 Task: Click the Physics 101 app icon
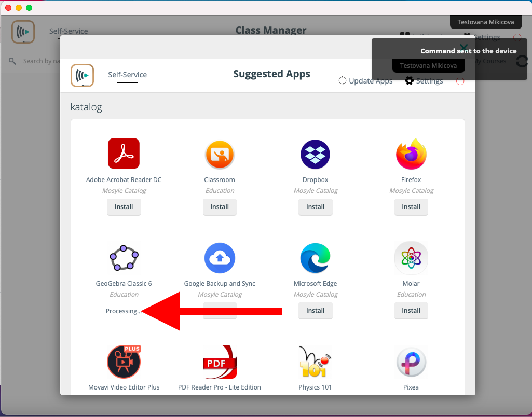315,362
